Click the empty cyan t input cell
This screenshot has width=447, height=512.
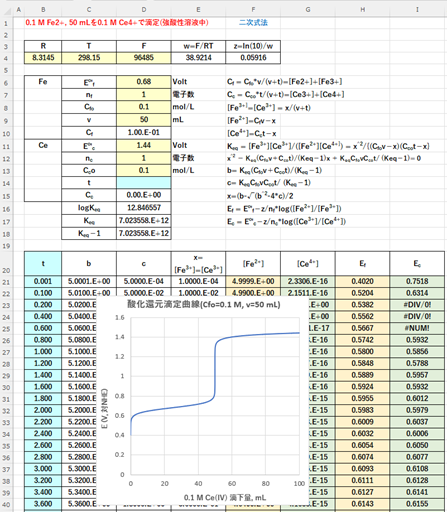pyautogui.click(x=144, y=183)
